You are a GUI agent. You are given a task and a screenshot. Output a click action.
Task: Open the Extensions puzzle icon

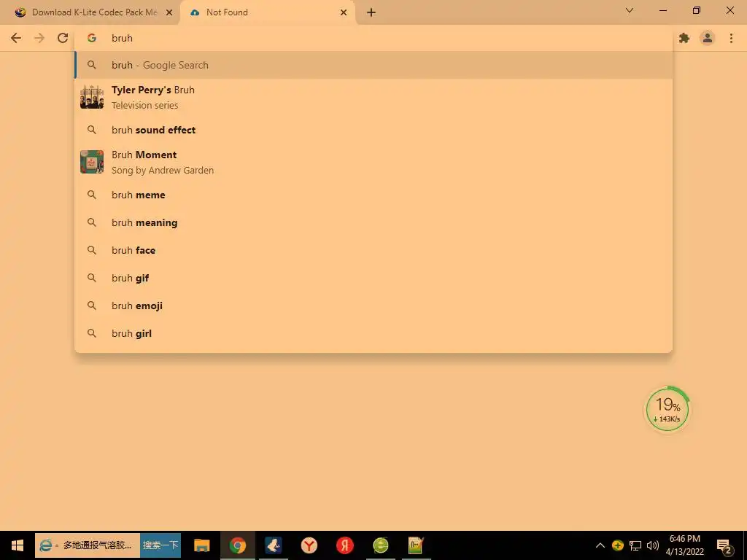(x=684, y=38)
